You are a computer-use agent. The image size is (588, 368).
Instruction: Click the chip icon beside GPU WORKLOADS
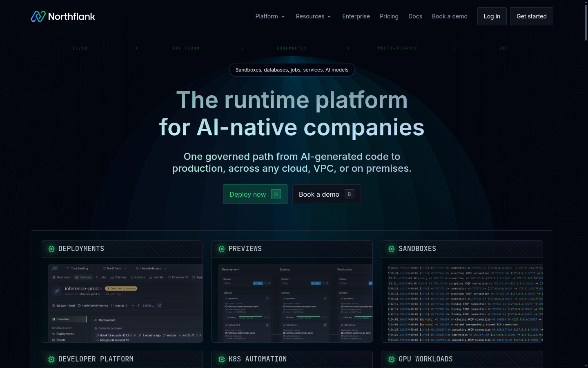(x=392, y=359)
